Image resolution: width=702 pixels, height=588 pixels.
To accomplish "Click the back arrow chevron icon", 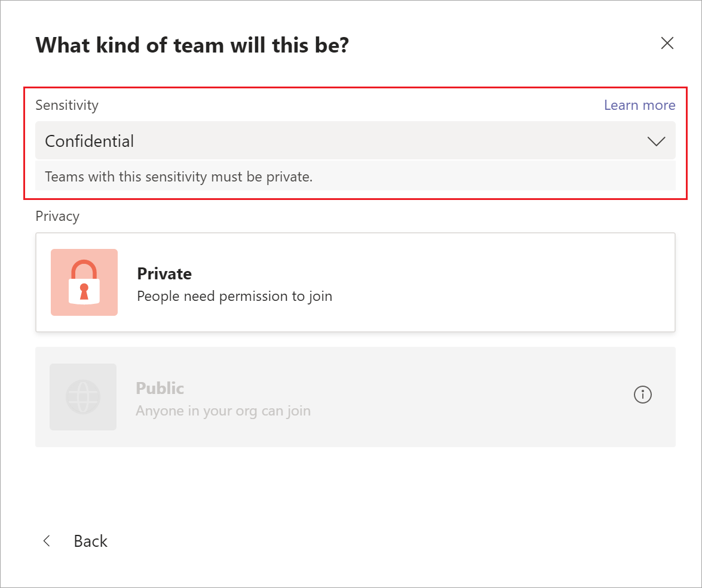I will coord(47,541).
